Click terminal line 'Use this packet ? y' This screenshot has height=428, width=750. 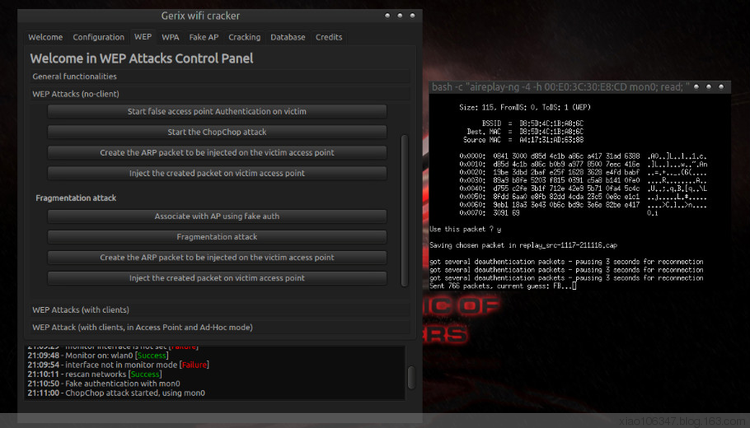click(x=465, y=229)
